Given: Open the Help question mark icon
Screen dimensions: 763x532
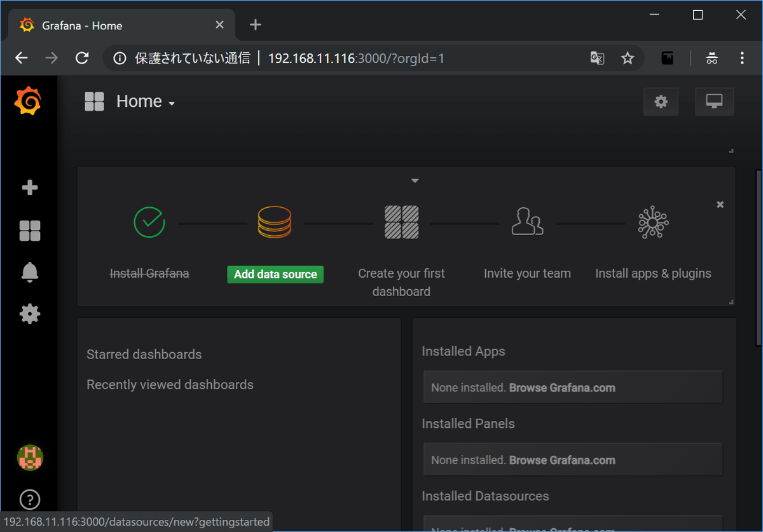Looking at the screenshot, I should [x=30, y=500].
